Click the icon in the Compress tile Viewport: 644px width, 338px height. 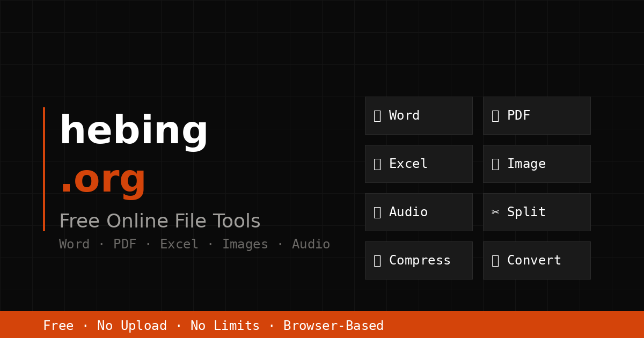point(377,261)
